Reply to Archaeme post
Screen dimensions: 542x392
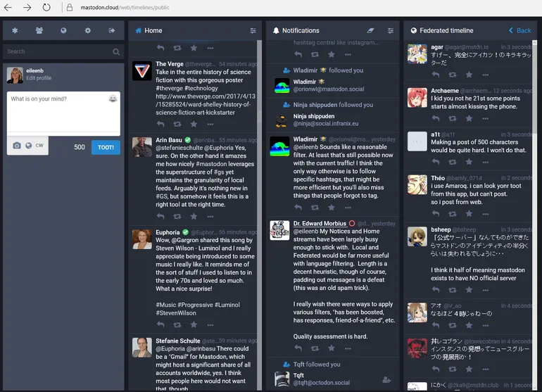click(436, 118)
